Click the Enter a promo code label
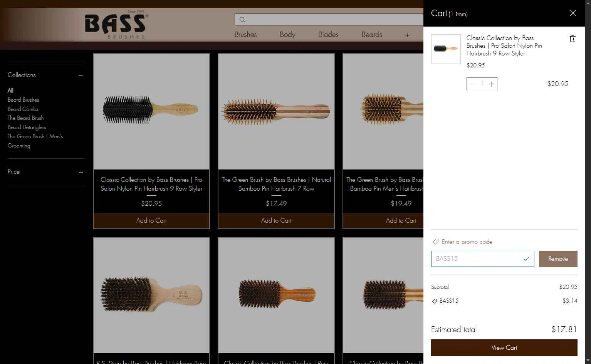The image size is (591, 364). 467,242
